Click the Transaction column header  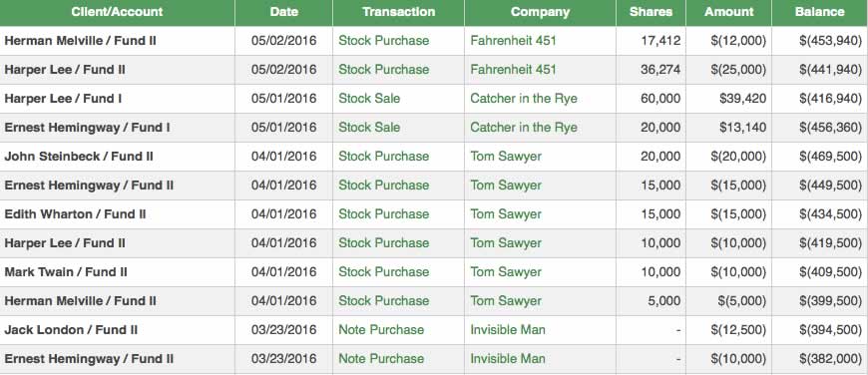[398, 12]
